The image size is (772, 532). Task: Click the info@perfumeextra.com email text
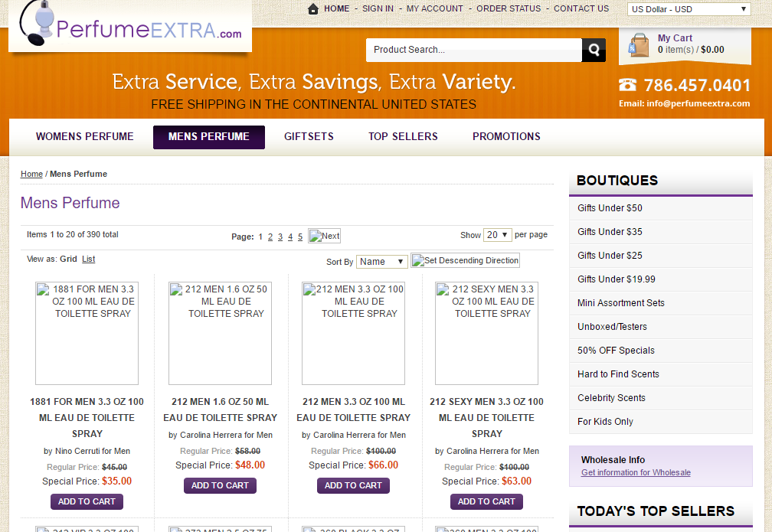pos(698,103)
